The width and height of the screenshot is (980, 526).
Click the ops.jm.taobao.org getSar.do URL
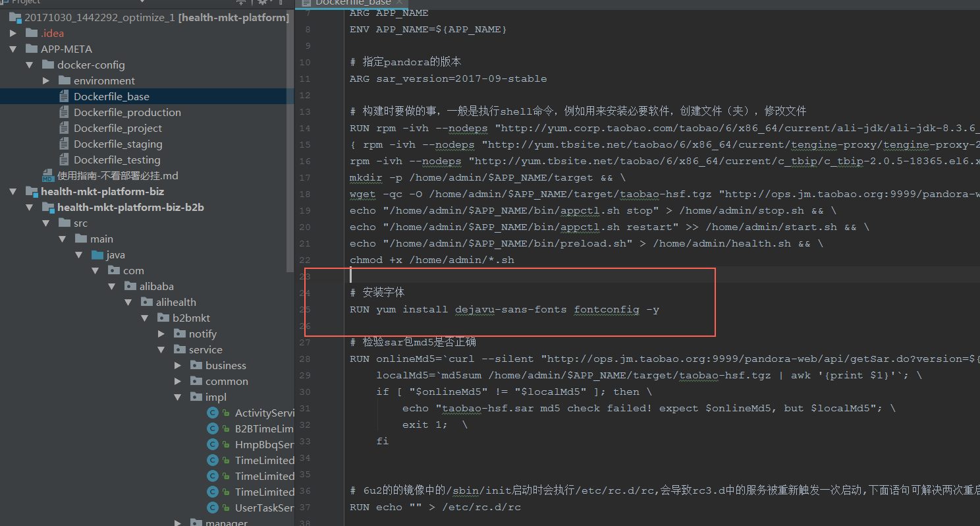point(761,359)
